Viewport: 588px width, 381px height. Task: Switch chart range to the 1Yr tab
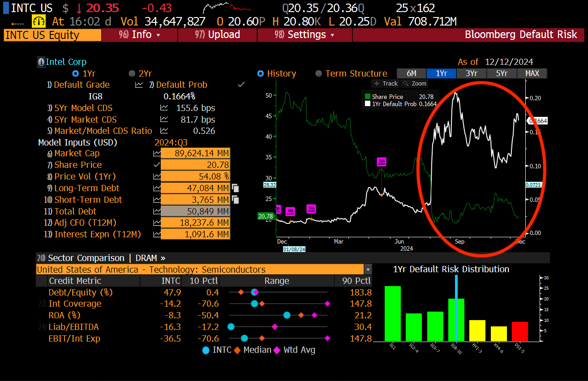click(x=441, y=73)
